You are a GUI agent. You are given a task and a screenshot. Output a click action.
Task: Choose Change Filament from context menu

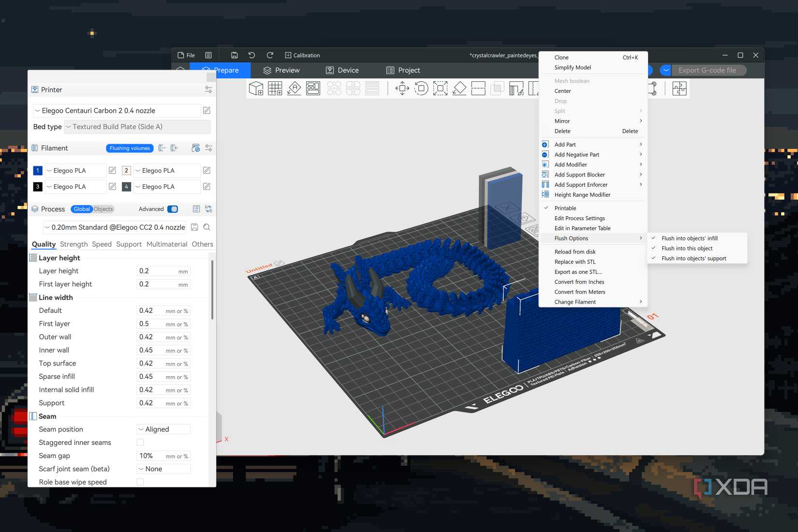point(593,302)
